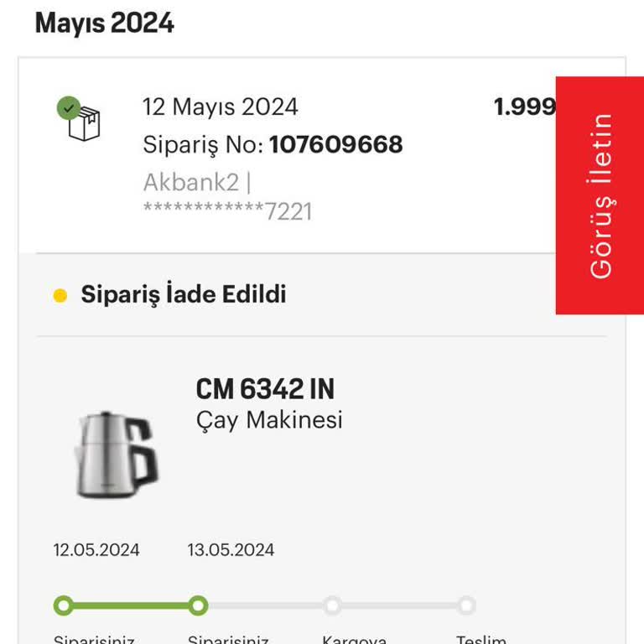644x644 pixels.
Task: Click the Kargoya step label
Action: (355, 639)
